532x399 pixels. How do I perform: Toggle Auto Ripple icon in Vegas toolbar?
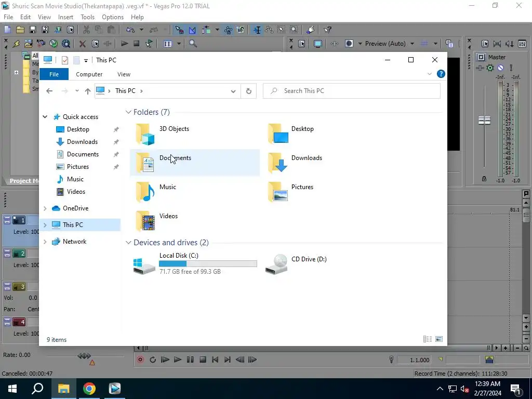206,30
